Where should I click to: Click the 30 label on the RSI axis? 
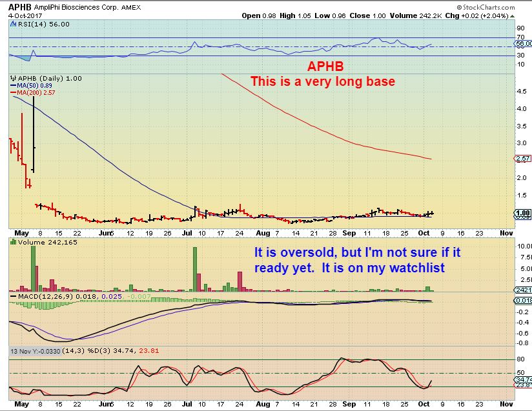click(520, 55)
